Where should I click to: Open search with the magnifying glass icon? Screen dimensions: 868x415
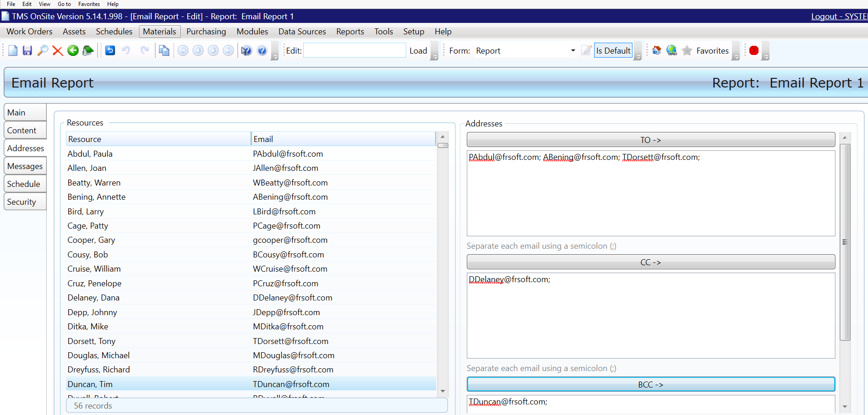[x=43, y=50]
